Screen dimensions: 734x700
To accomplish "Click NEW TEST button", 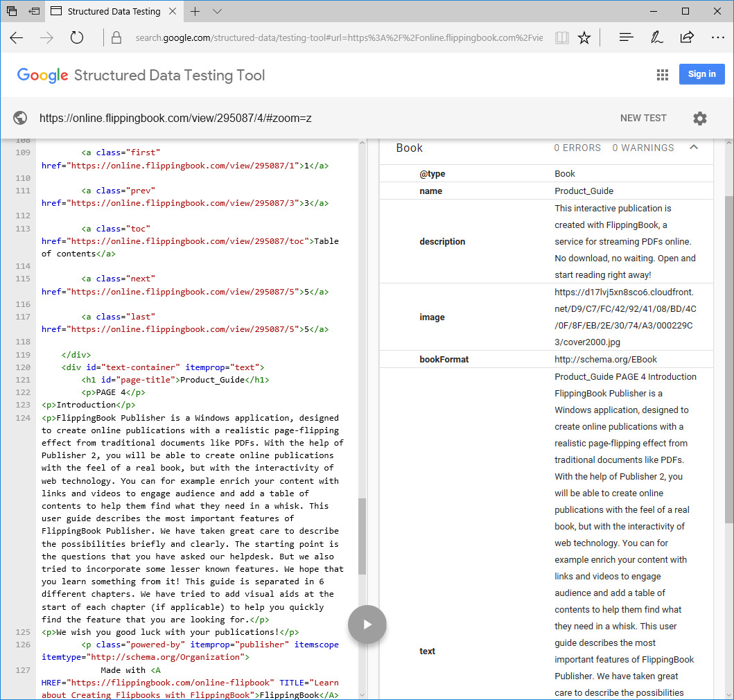I will click(643, 118).
